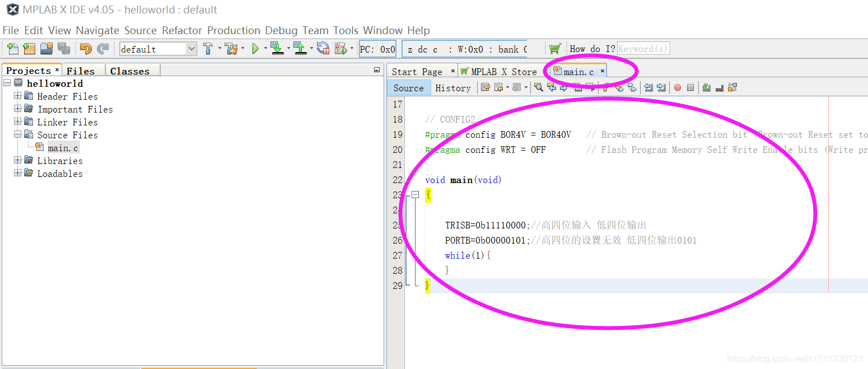The height and width of the screenshot is (369, 868).
Task: Switch editor to History view
Action: pyautogui.click(x=453, y=87)
